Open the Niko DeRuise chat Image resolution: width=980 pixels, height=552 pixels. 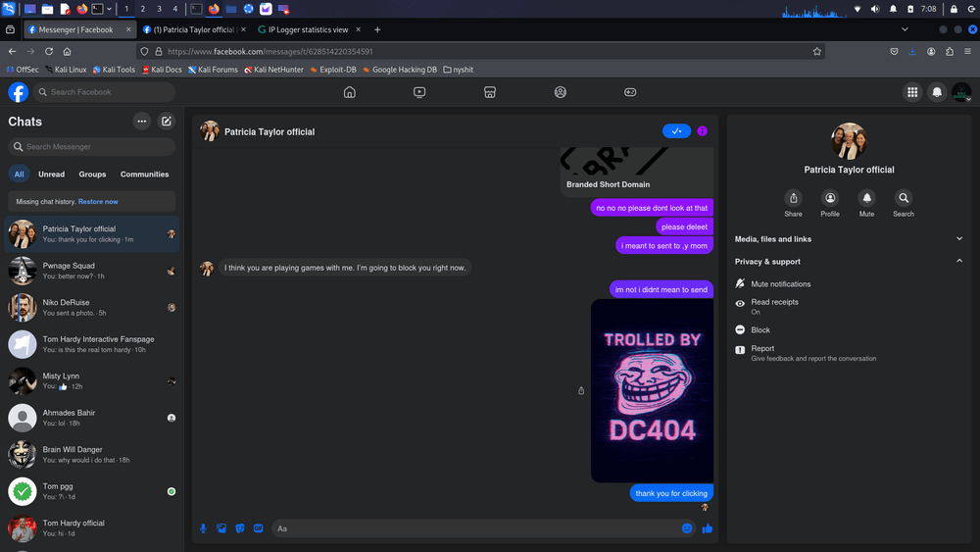[x=92, y=308]
